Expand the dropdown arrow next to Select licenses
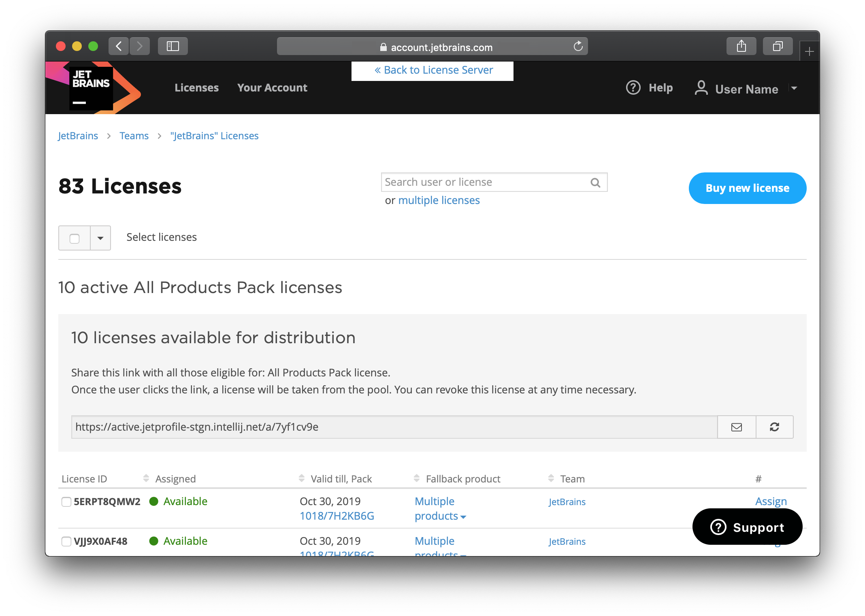The width and height of the screenshot is (865, 616). (99, 237)
